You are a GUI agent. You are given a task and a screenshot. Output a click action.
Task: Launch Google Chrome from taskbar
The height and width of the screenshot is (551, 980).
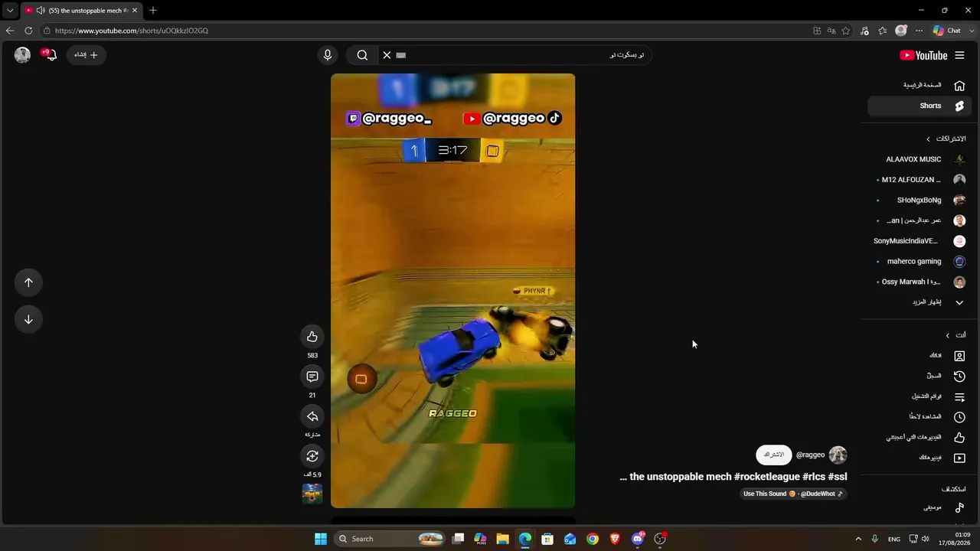tap(593, 539)
